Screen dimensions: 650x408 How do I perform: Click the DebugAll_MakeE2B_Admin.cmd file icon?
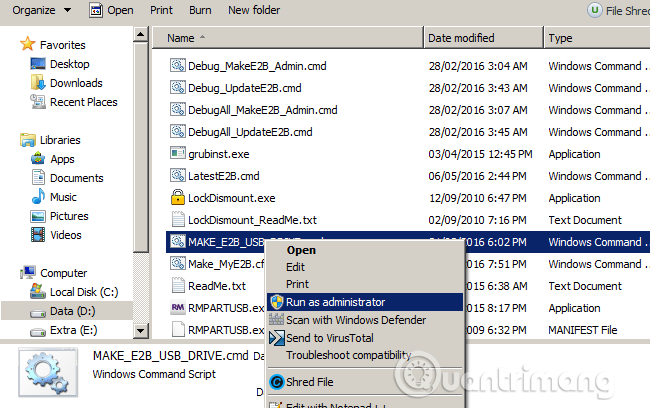tap(177, 109)
